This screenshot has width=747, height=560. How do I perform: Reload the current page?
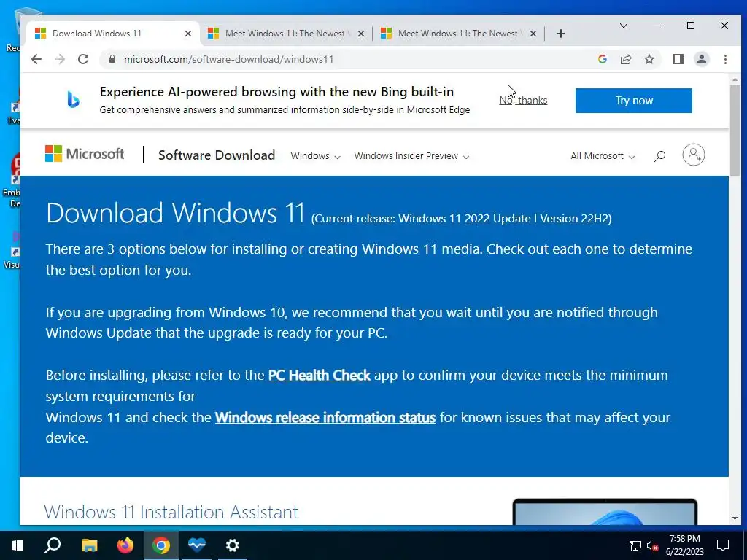83,59
